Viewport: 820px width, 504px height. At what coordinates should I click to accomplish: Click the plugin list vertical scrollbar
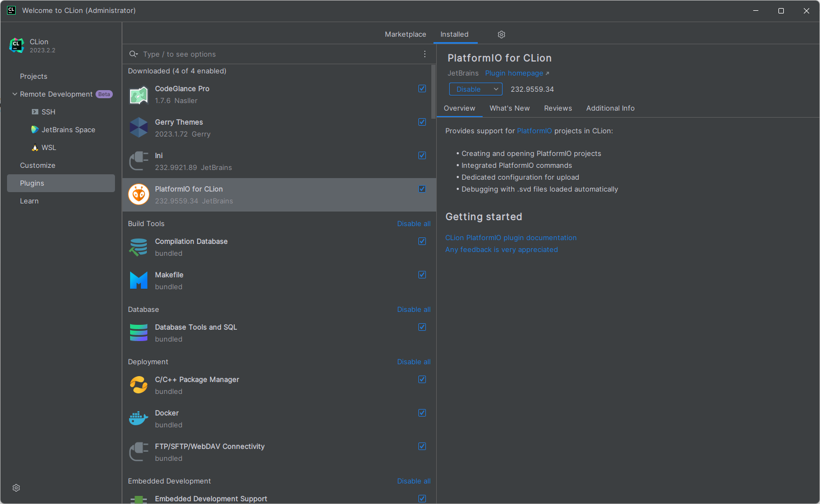pos(433,92)
